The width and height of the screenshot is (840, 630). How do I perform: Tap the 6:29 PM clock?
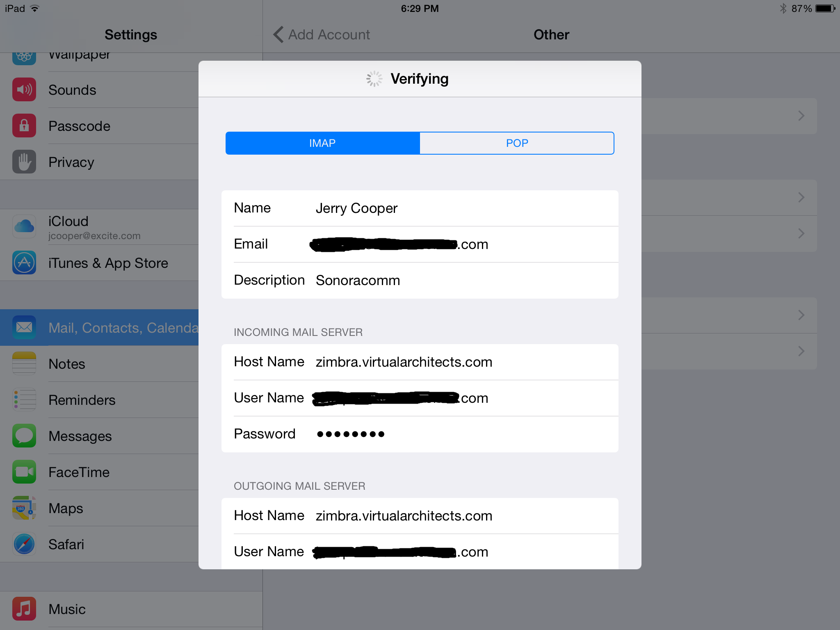click(420, 9)
